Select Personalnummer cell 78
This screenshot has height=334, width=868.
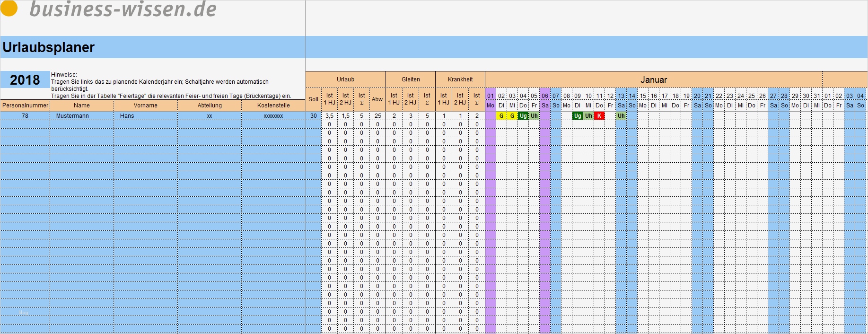pos(25,116)
